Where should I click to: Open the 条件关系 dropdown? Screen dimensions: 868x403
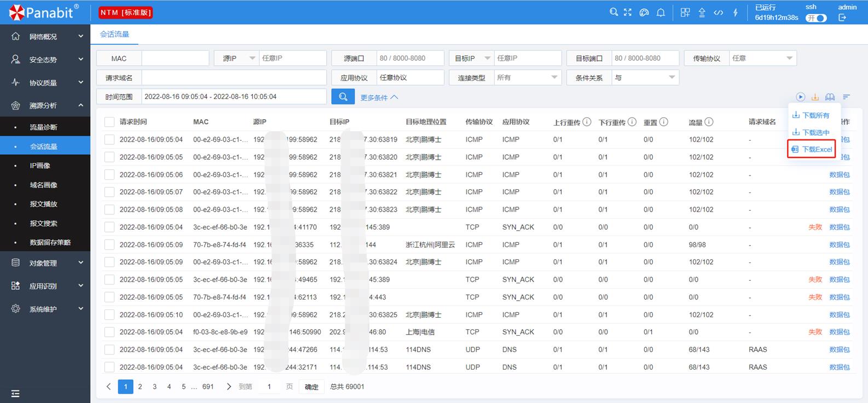pyautogui.click(x=645, y=78)
